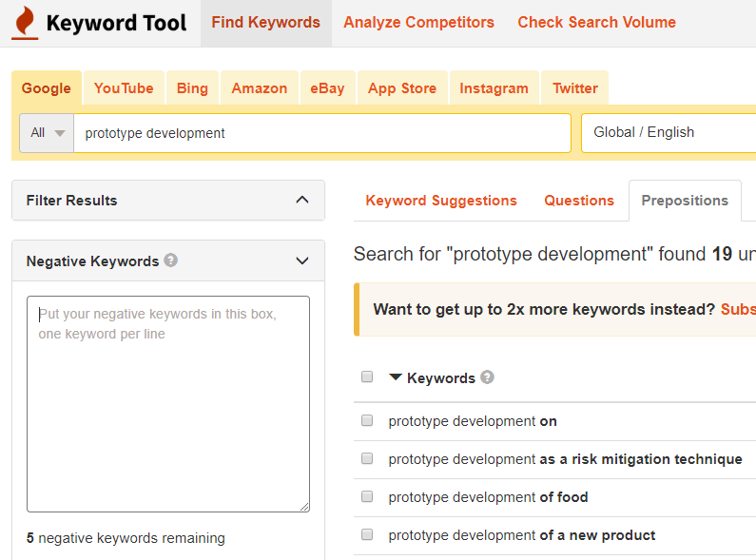Click help icon beside Keywords column header
Viewport: 756px width, 560px height.
(x=487, y=377)
